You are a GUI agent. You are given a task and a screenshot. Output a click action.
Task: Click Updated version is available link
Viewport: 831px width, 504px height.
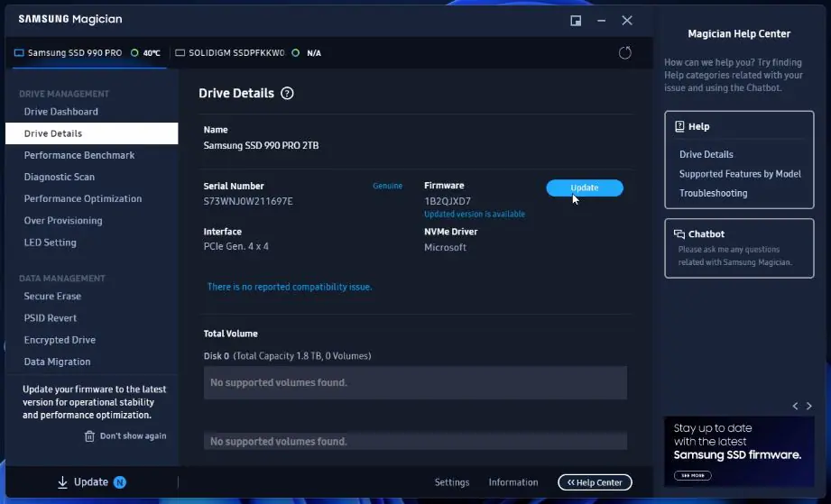click(475, 214)
